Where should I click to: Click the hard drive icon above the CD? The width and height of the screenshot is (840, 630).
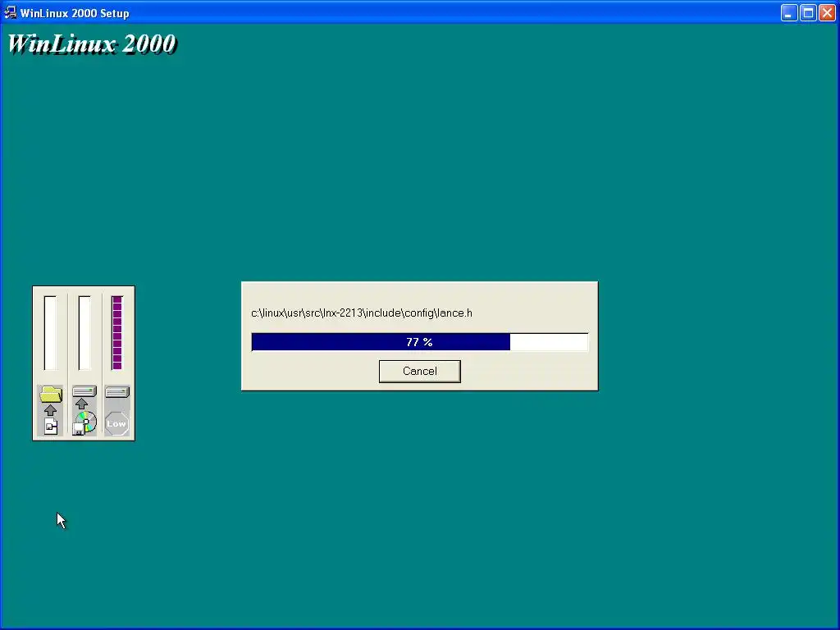point(84,391)
